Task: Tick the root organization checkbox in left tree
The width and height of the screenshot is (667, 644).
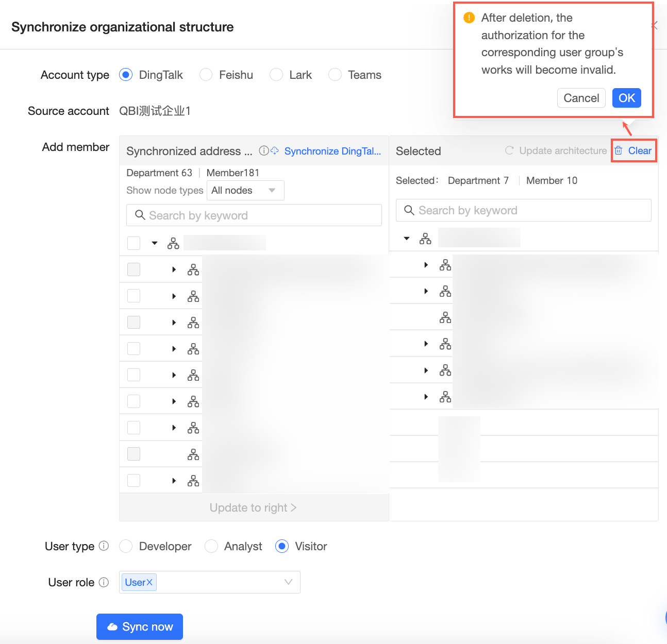Action: (134, 243)
